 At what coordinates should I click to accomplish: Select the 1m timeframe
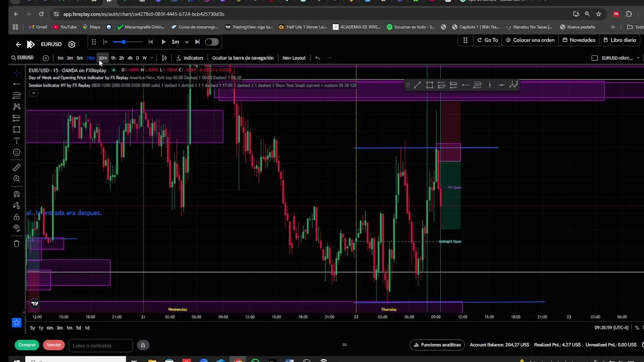tap(60, 58)
